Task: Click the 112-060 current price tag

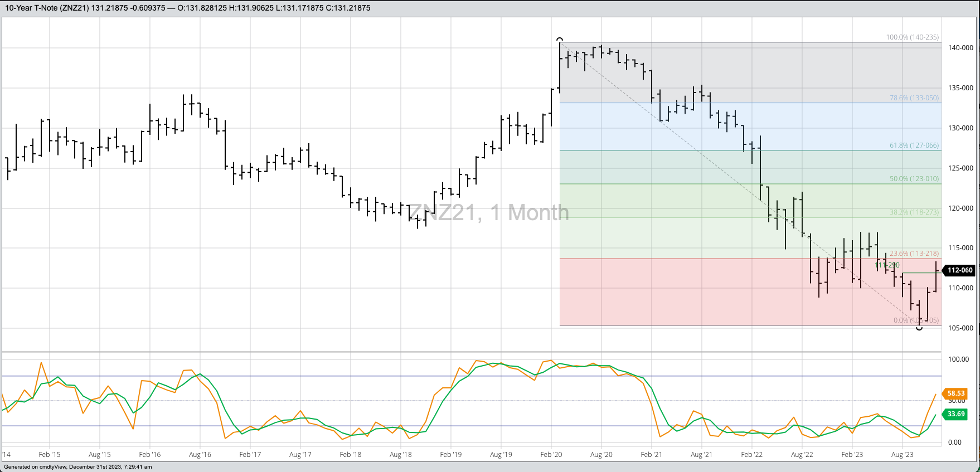Action: point(959,270)
